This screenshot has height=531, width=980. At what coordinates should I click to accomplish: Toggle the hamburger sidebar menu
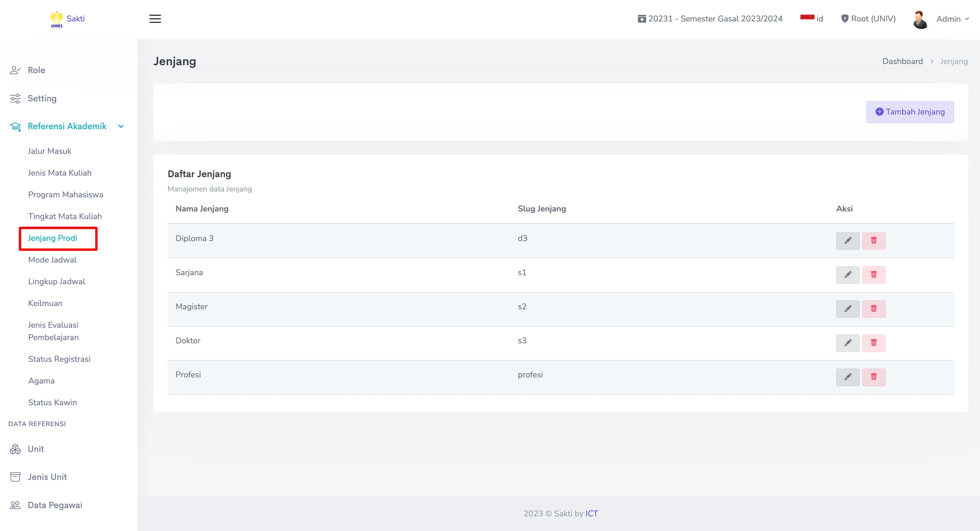[155, 19]
